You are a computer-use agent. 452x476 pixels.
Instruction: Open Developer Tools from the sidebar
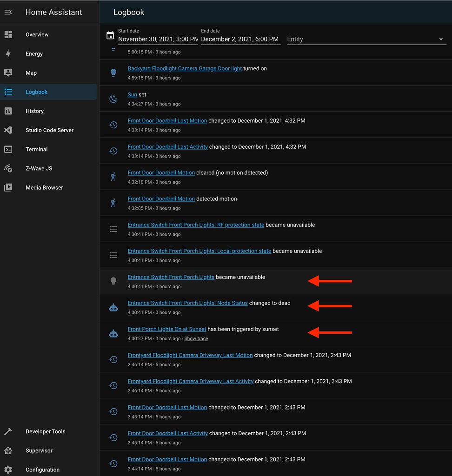tap(8, 431)
